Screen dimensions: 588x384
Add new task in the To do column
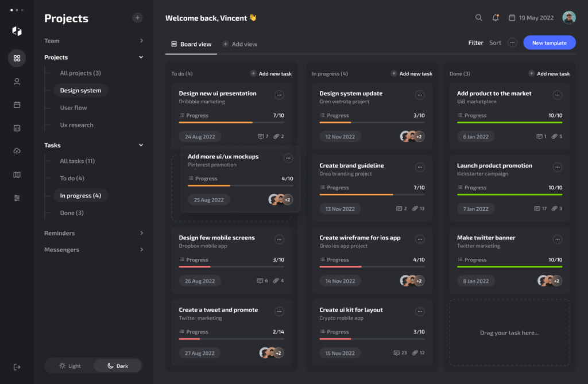click(x=270, y=73)
